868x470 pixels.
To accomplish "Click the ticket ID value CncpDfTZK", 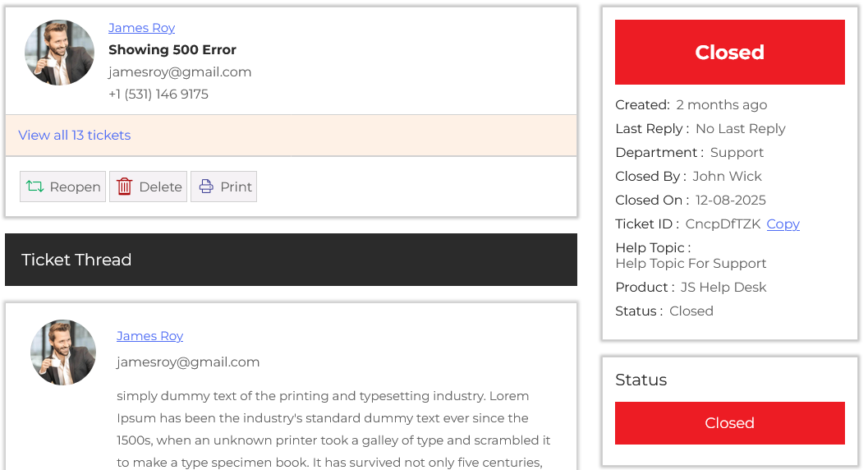I will [x=723, y=224].
